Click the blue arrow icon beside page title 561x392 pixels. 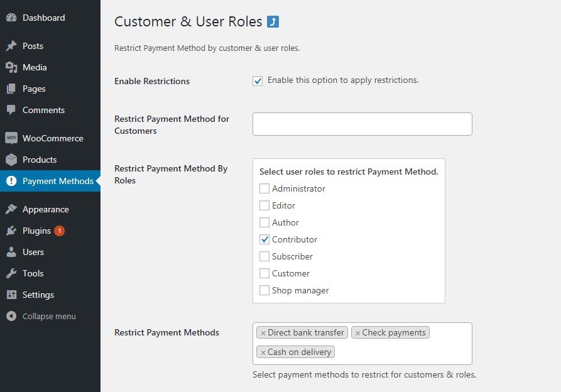pos(273,22)
